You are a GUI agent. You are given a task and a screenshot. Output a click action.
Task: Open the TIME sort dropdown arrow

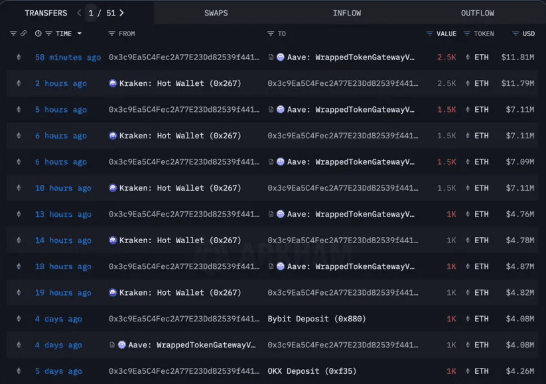click(x=79, y=33)
